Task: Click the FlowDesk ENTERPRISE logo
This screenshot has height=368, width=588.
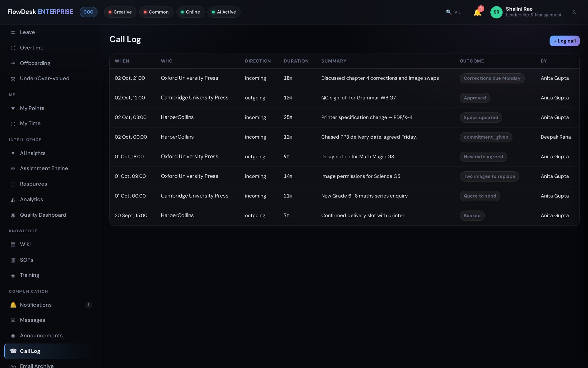Action: coord(40,12)
